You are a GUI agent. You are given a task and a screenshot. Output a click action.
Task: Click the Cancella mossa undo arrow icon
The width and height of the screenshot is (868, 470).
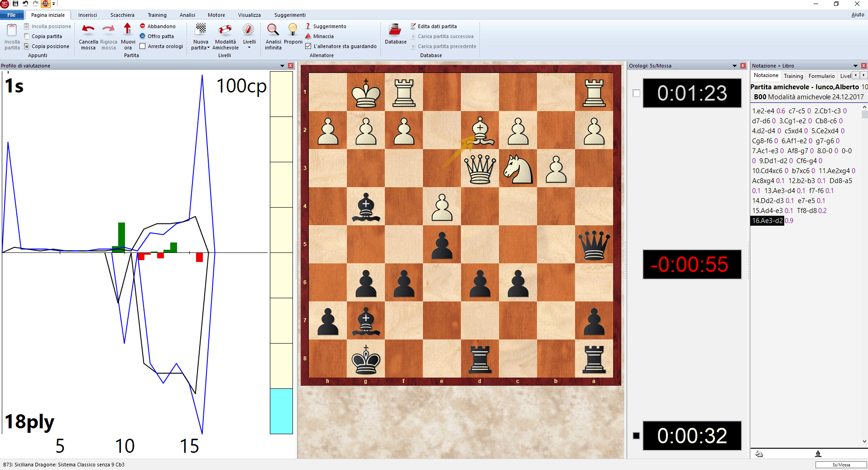[x=88, y=30]
